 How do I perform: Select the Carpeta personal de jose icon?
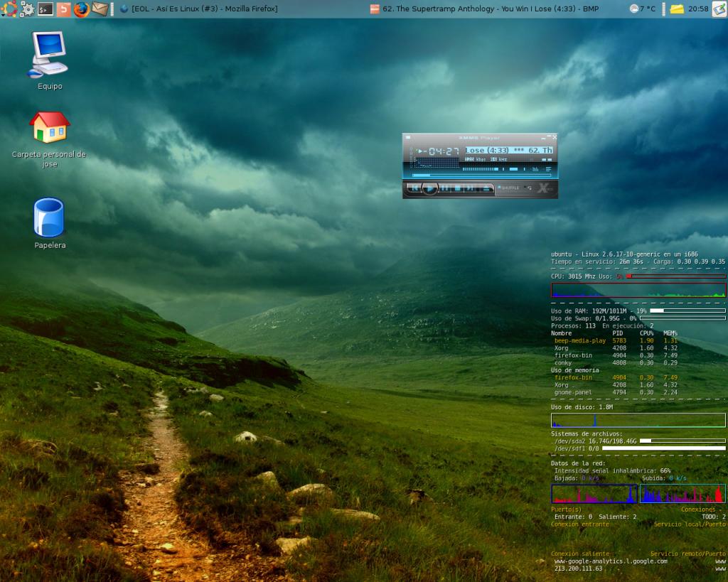(x=49, y=139)
